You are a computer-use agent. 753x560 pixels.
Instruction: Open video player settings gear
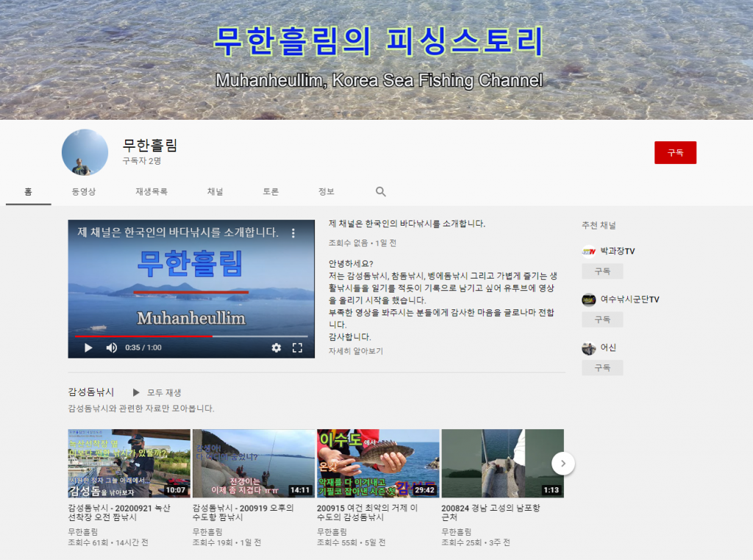(x=276, y=348)
